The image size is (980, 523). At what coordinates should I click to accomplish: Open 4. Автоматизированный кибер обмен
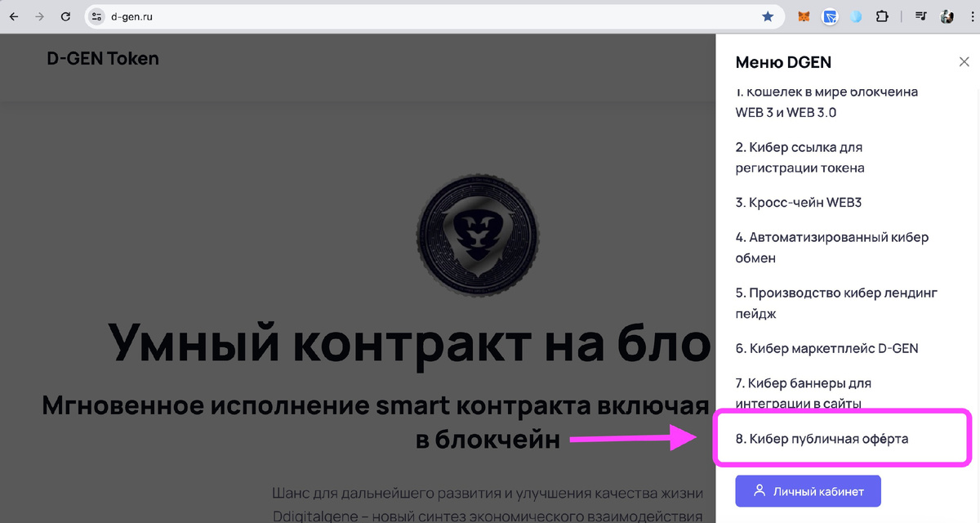[832, 248]
